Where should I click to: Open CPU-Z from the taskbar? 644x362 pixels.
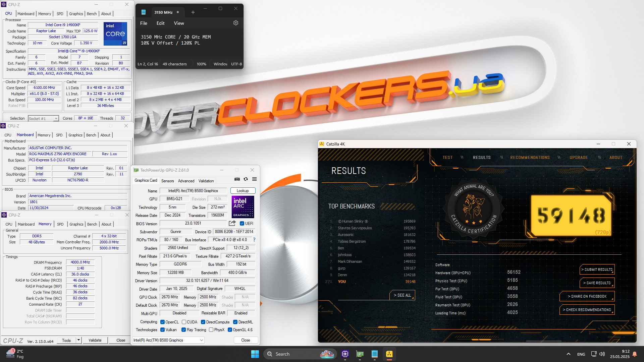345,354
